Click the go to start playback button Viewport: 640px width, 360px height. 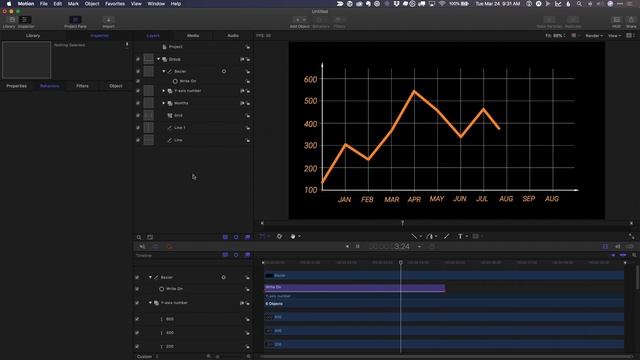(347, 247)
